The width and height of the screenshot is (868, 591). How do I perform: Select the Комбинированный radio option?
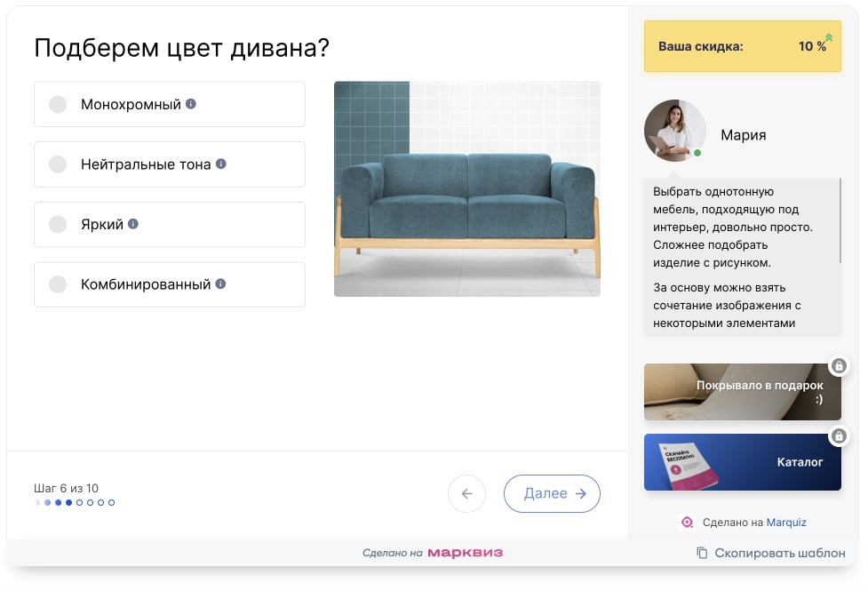pos(58,285)
